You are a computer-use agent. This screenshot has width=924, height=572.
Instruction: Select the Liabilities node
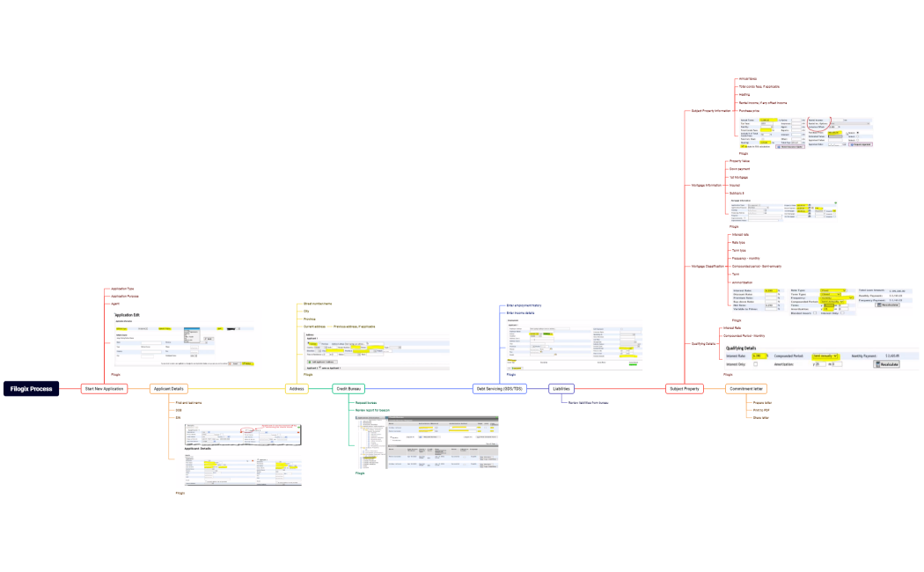[562, 388]
